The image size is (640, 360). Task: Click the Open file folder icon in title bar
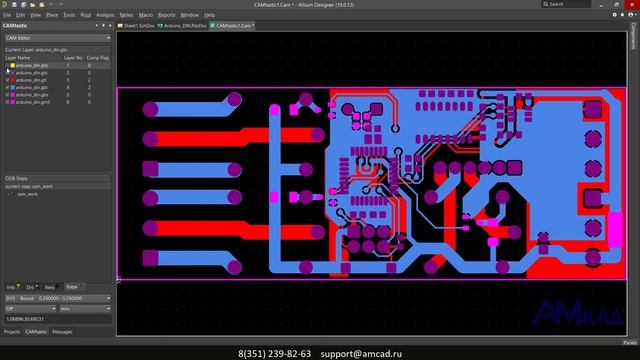(x=32, y=4)
